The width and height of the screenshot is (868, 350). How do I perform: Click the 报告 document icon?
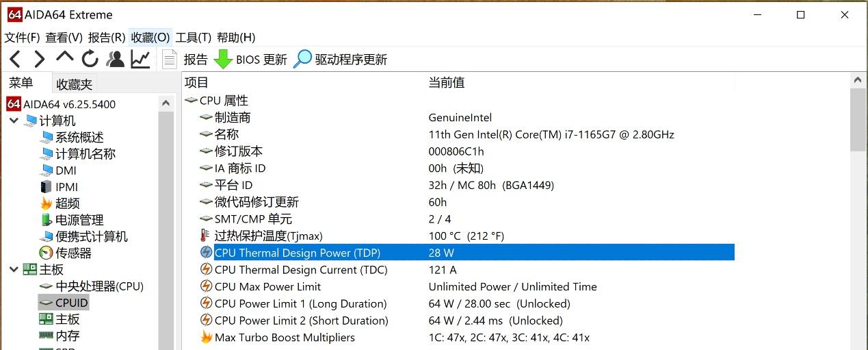[170, 60]
